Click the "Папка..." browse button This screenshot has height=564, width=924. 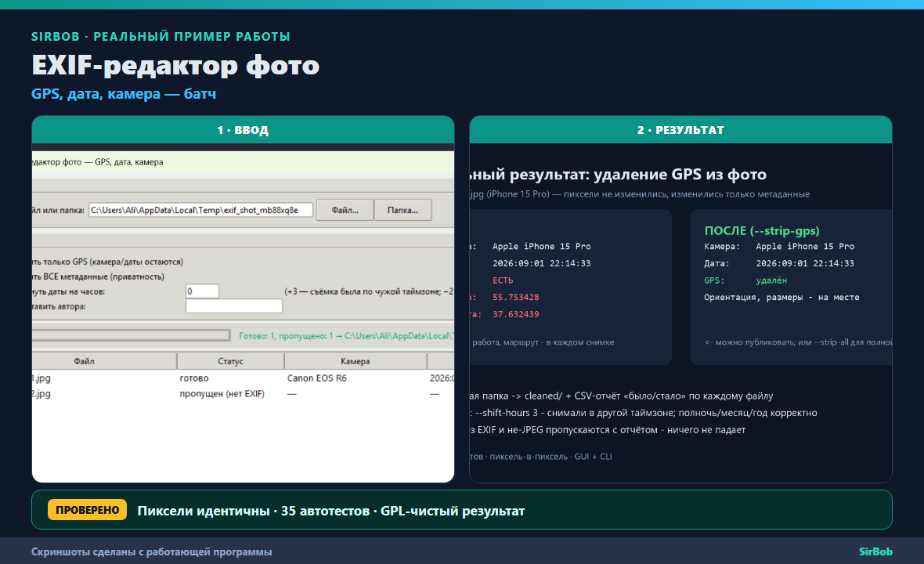click(x=402, y=210)
